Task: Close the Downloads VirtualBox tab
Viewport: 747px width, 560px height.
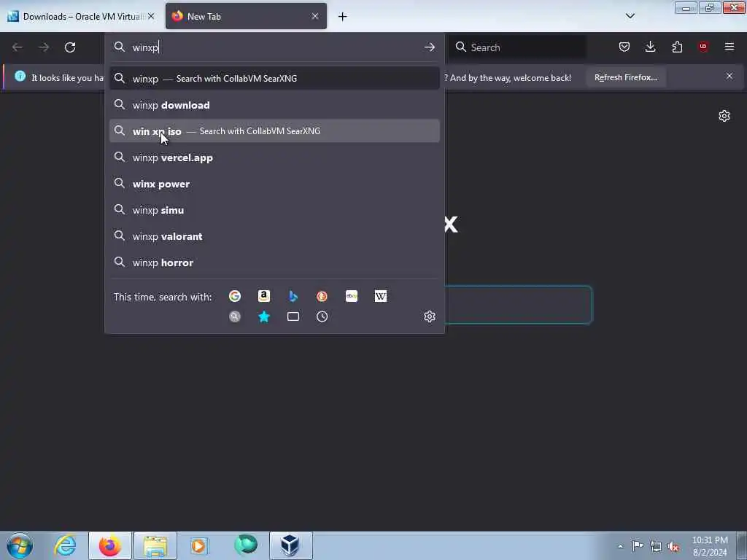Action: click(151, 16)
